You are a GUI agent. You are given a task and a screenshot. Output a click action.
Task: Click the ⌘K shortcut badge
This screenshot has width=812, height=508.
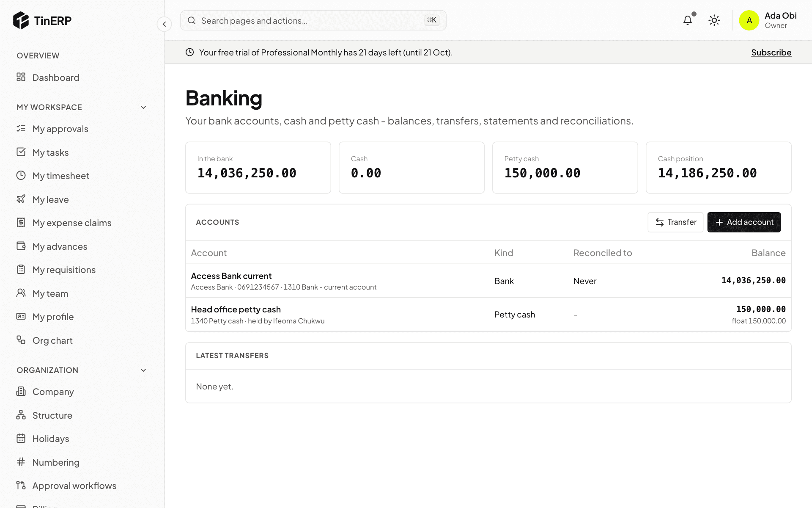(x=432, y=20)
